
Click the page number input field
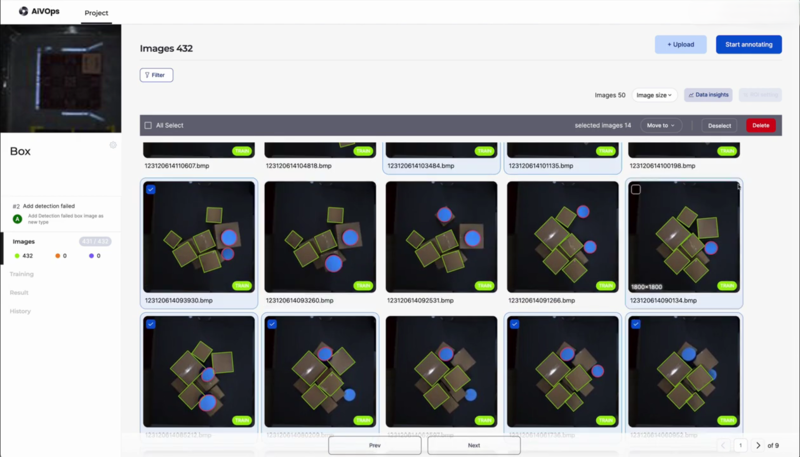(740, 445)
